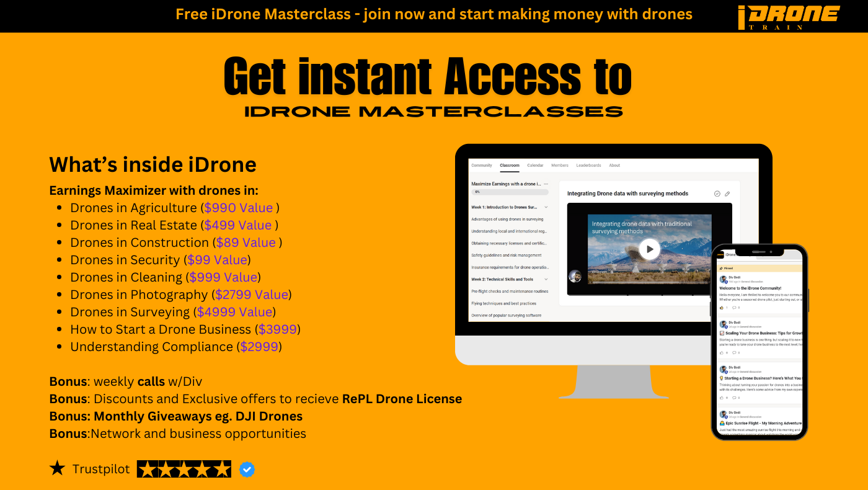This screenshot has width=868, height=490.
Task: Click the thumbs-up icon on Welcome post
Action: point(722,308)
